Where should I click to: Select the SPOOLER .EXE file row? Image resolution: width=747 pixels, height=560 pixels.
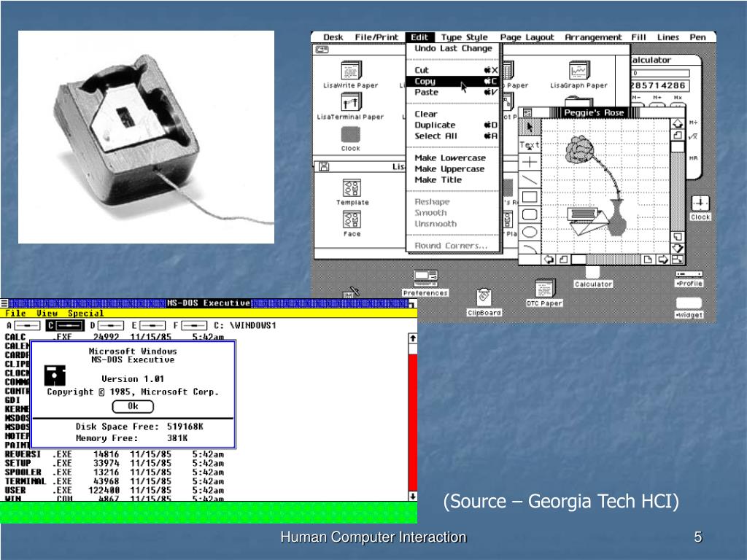tap(115, 472)
